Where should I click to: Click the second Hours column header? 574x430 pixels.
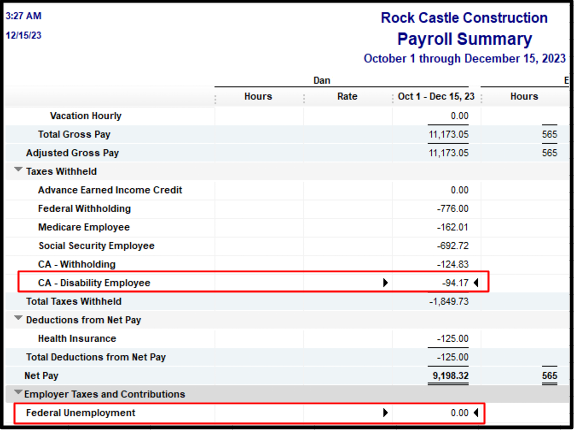(x=524, y=97)
